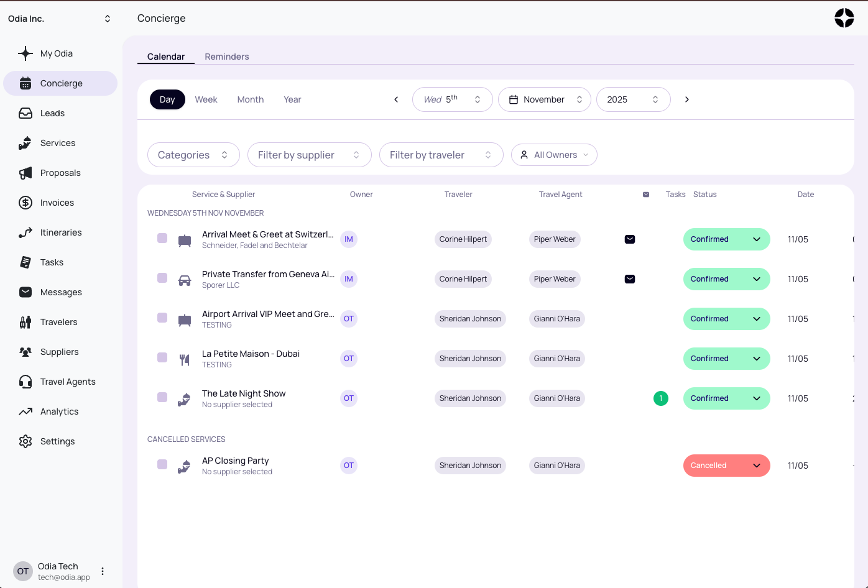Check the AP Closing Party row checkbox
868x588 pixels.
[162, 464]
